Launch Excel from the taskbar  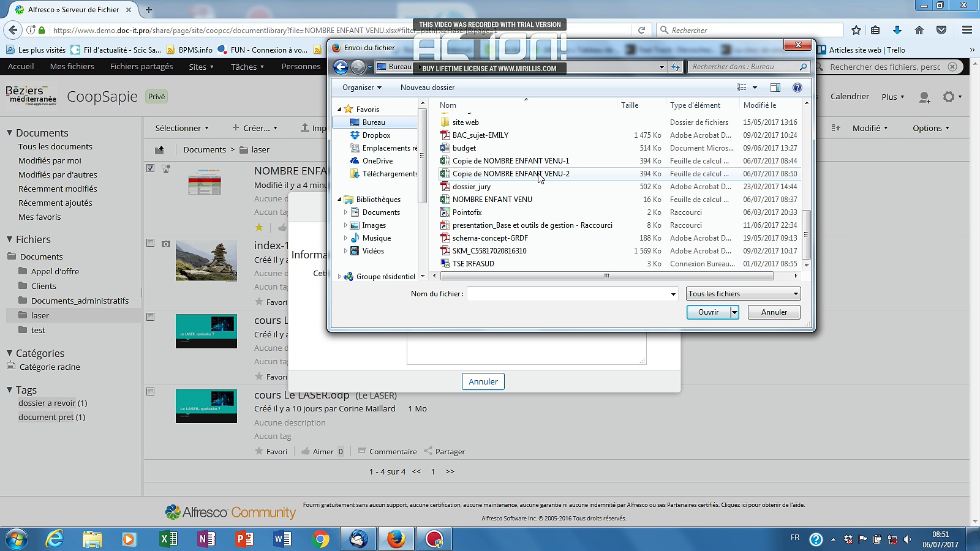pyautogui.click(x=168, y=539)
